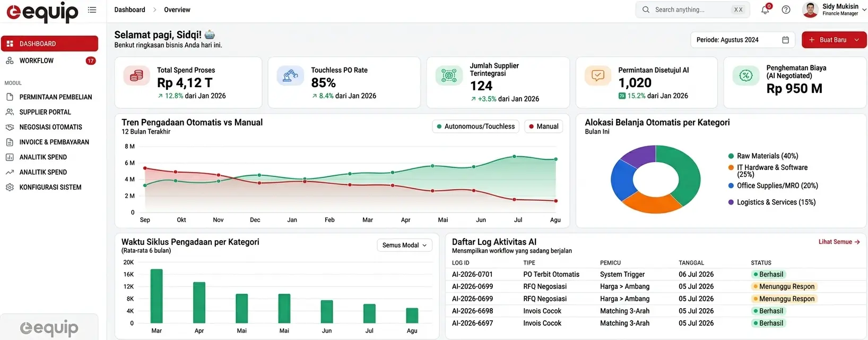
Task: Toggle the Autonomous/Touchless legend series
Action: coord(475,126)
